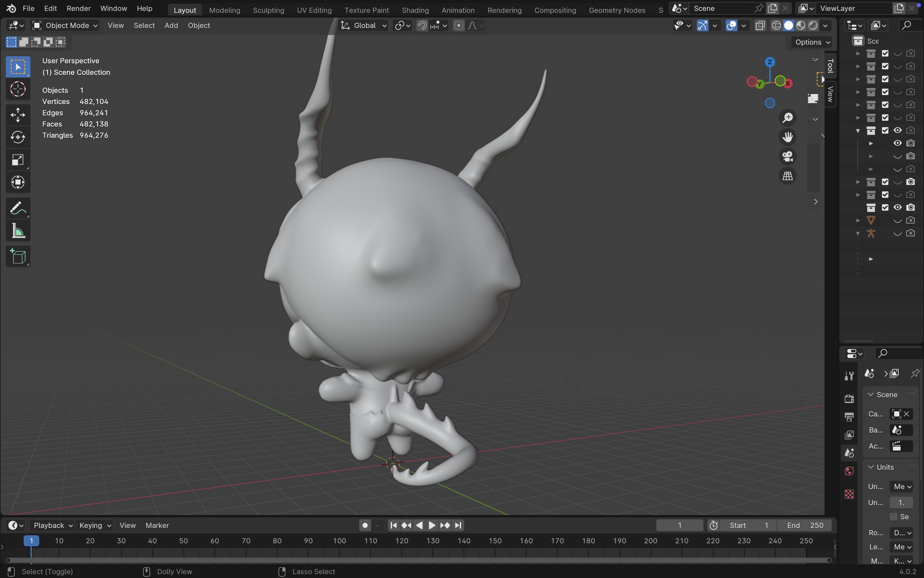
Task: Switch to wireframe viewport shading
Action: pos(776,26)
